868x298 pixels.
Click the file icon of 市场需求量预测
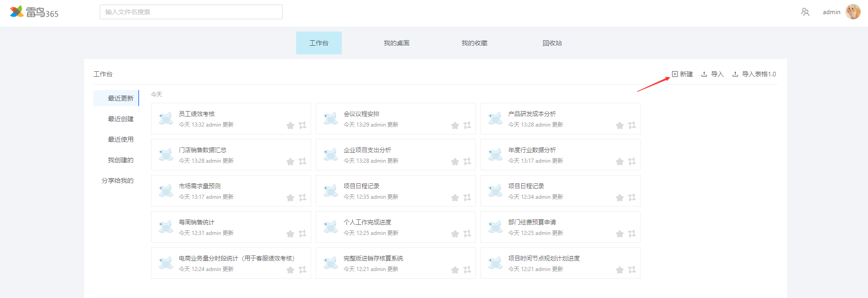166,191
